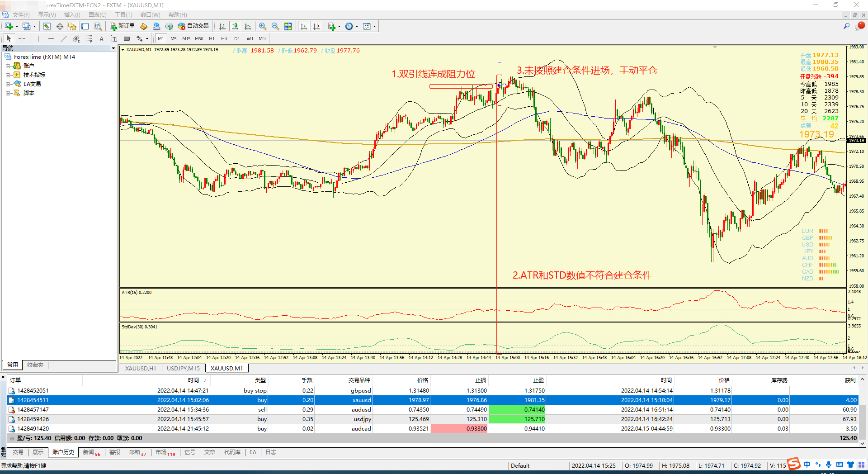Tile chart windows with the grid icon

click(288, 26)
